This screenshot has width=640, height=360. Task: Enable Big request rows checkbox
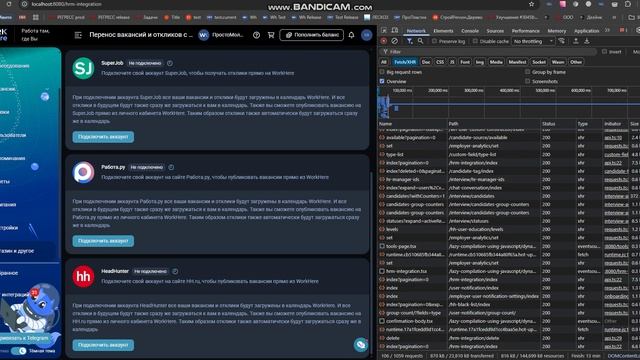[382, 72]
